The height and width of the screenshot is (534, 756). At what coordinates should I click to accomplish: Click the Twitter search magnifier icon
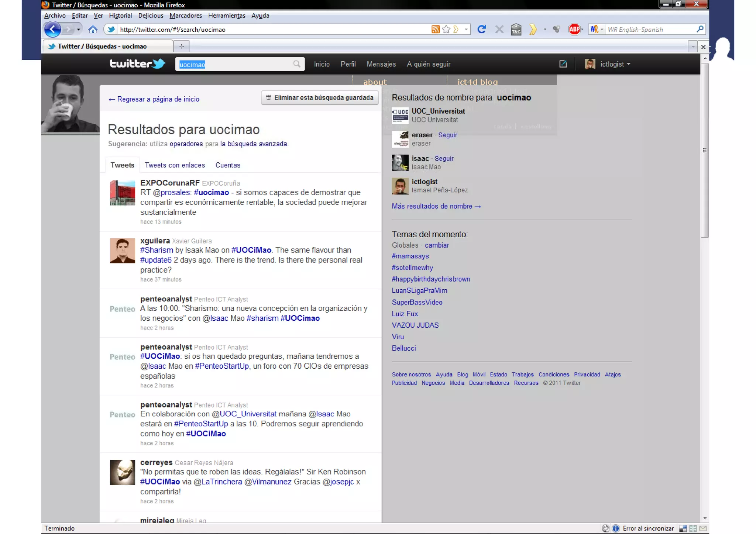coord(297,64)
